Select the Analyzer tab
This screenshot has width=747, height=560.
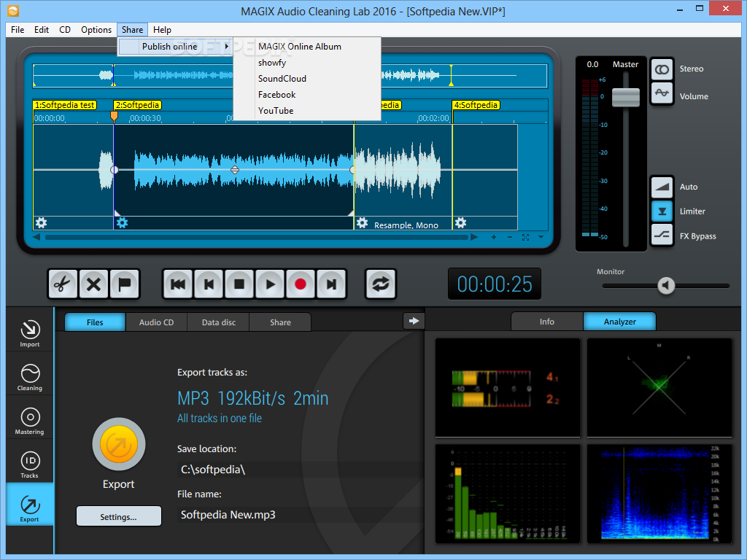click(x=620, y=322)
